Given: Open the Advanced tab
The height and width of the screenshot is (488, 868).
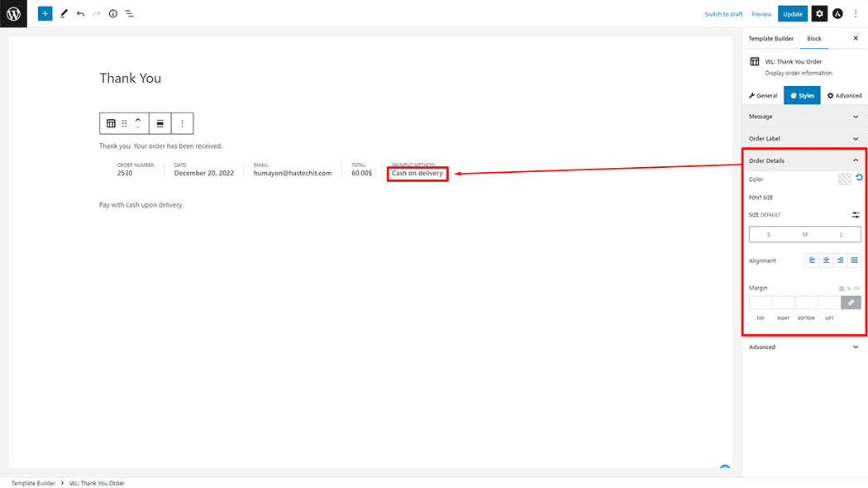Looking at the screenshot, I should 844,96.
